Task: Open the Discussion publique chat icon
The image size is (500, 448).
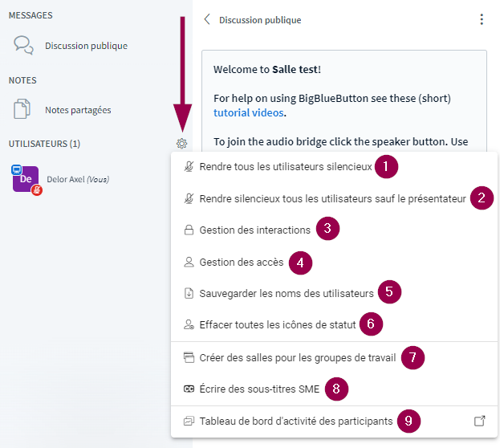Action: [24, 46]
